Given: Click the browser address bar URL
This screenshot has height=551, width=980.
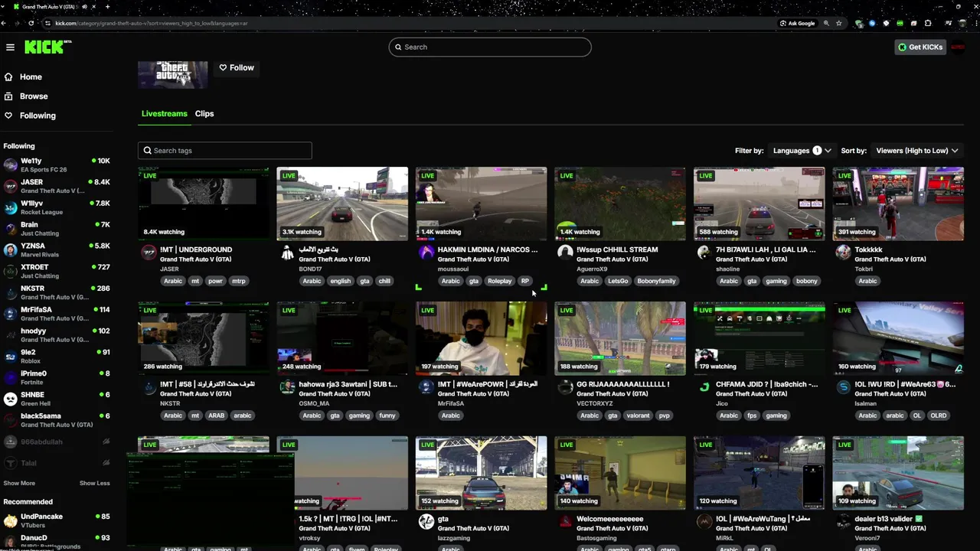Looking at the screenshot, I should [x=152, y=23].
